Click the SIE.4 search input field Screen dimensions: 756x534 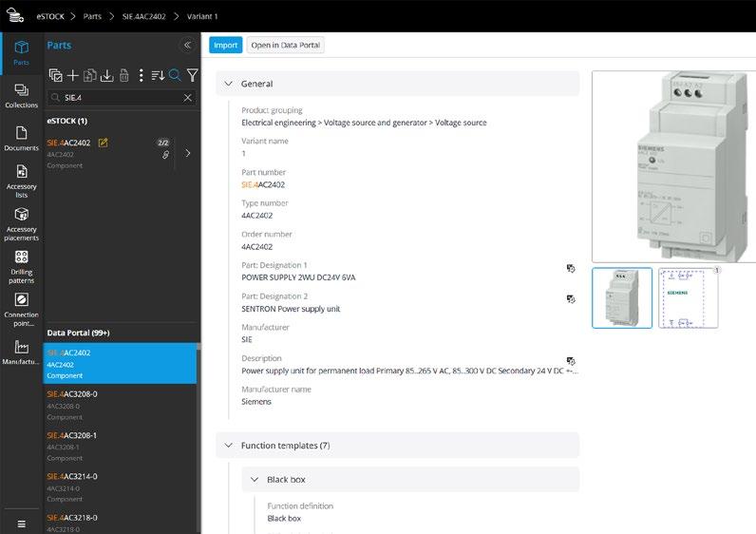121,98
